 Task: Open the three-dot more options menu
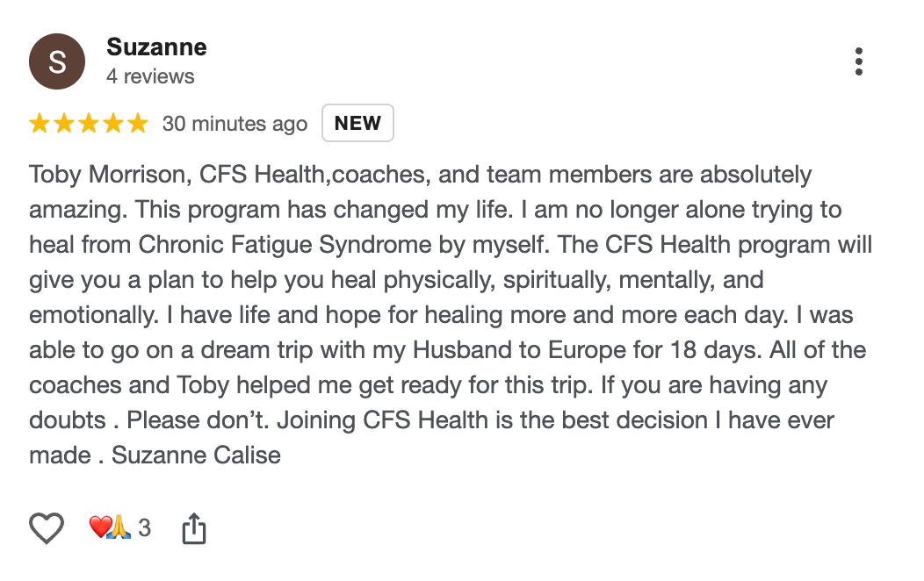(858, 62)
